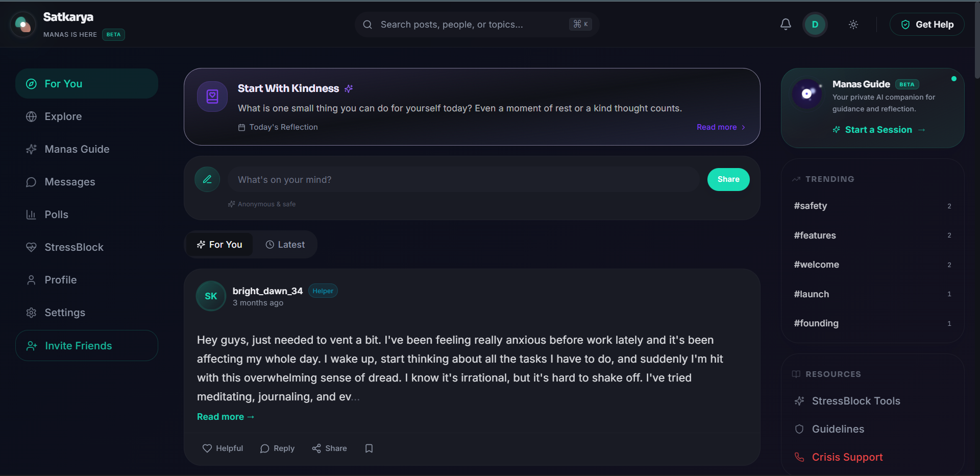Mark the post as Helpful
The height and width of the screenshot is (476, 980).
(x=223, y=448)
